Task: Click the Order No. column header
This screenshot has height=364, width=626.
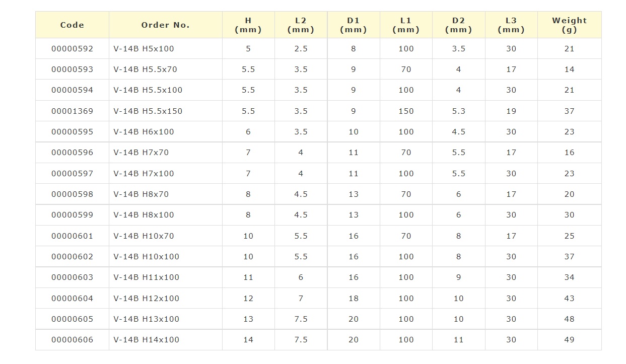Action: pos(165,25)
